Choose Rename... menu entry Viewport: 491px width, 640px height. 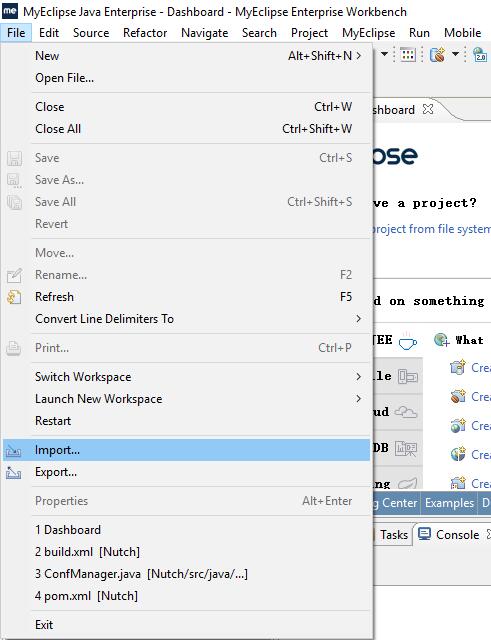[x=187, y=275]
